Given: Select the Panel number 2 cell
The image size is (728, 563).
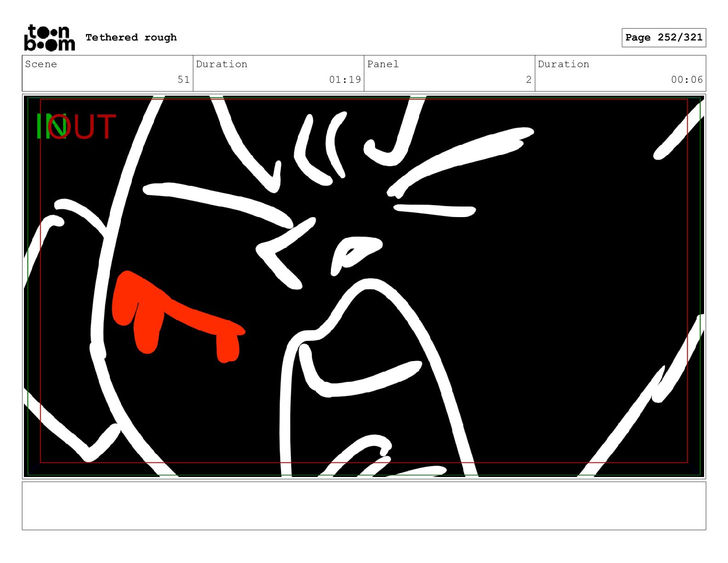Looking at the screenshot, I should pyautogui.click(x=449, y=74).
